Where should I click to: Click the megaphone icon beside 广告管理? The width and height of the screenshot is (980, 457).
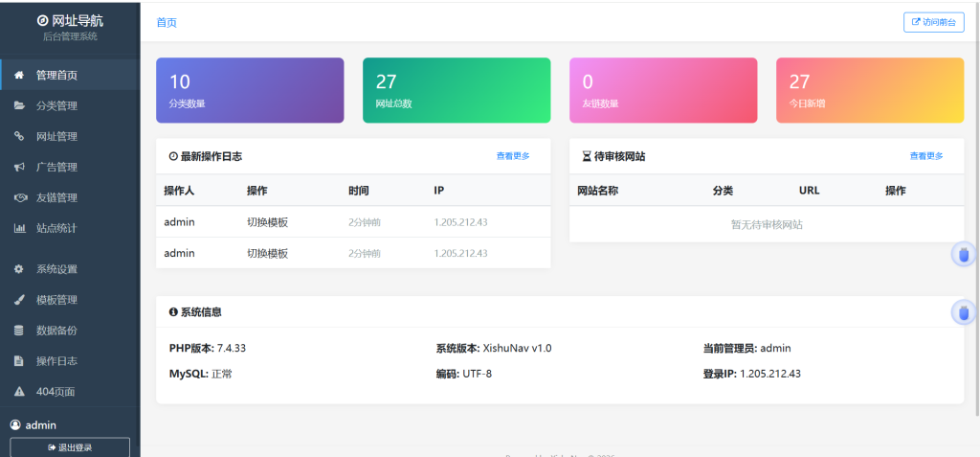coord(19,167)
